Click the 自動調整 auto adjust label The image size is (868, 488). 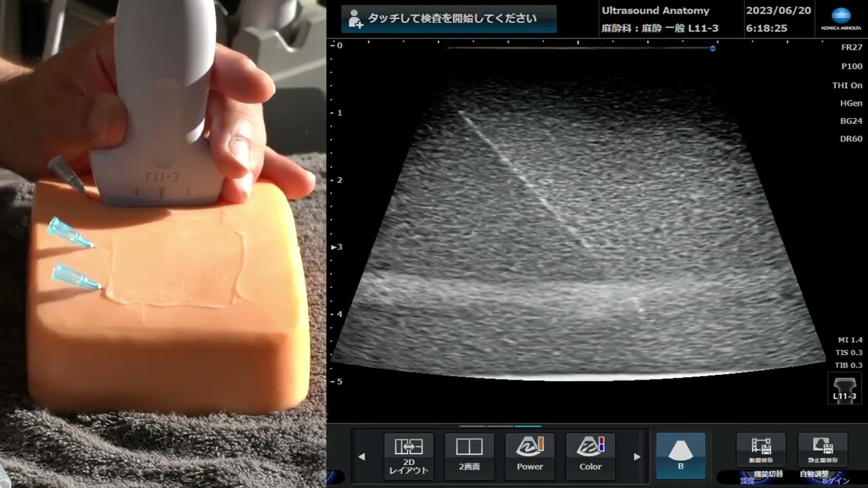(x=813, y=474)
